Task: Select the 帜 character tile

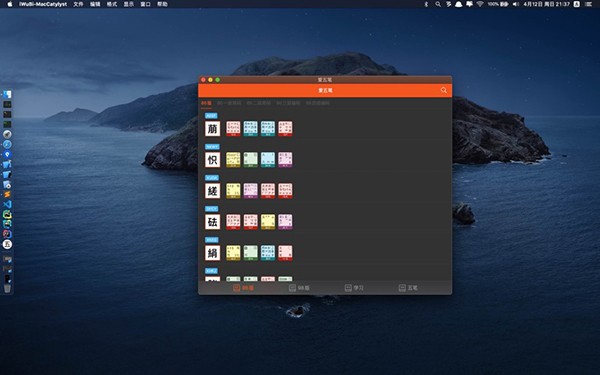Action: click(x=212, y=160)
